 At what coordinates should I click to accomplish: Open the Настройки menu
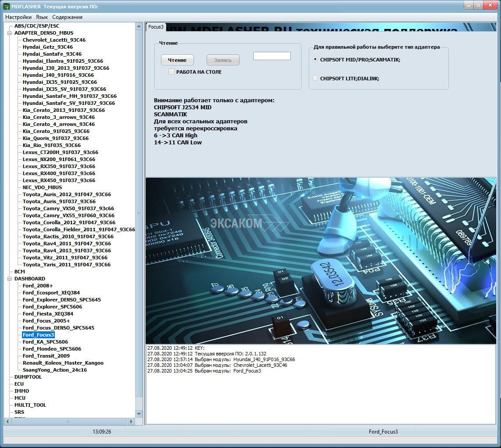pos(18,17)
